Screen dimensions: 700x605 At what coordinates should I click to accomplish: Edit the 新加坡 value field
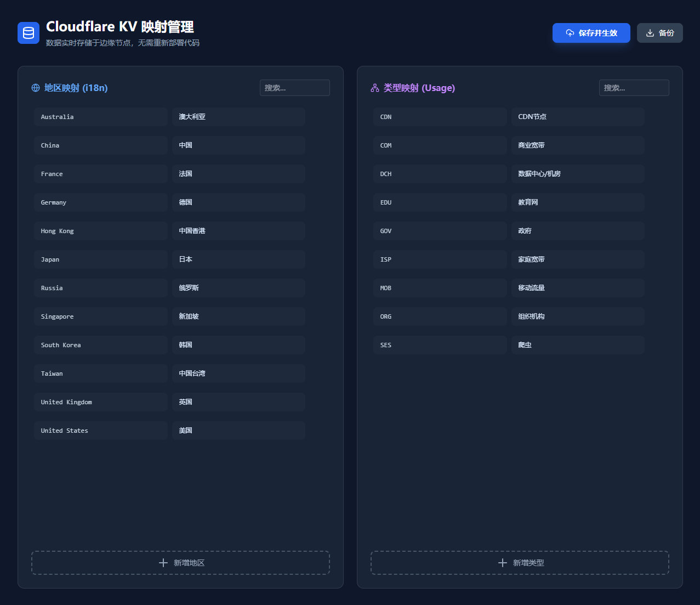tap(238, 316)
